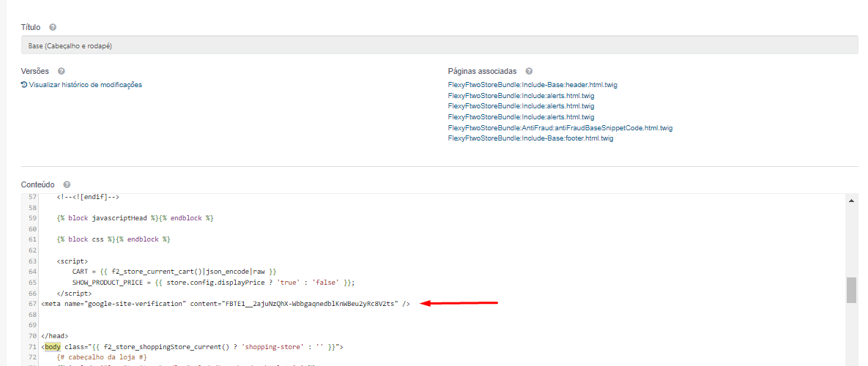Open Include-Base:header.html.twig link
The width and height of the screenshot is (868, 366).
click(533, 85)
